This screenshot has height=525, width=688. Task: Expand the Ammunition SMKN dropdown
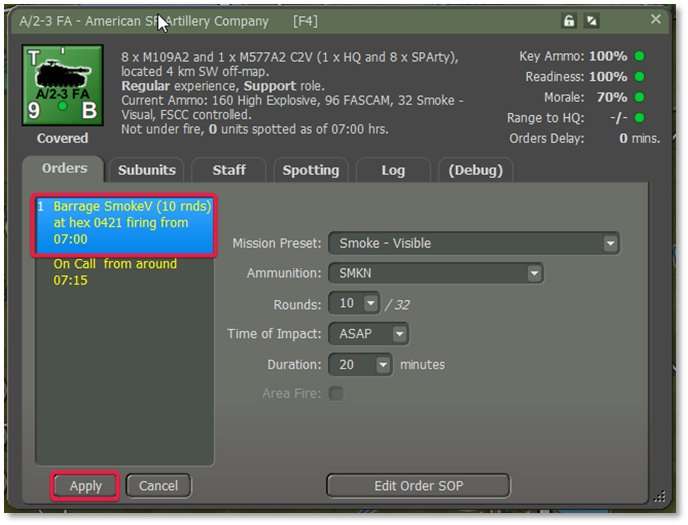pos(435,273)
